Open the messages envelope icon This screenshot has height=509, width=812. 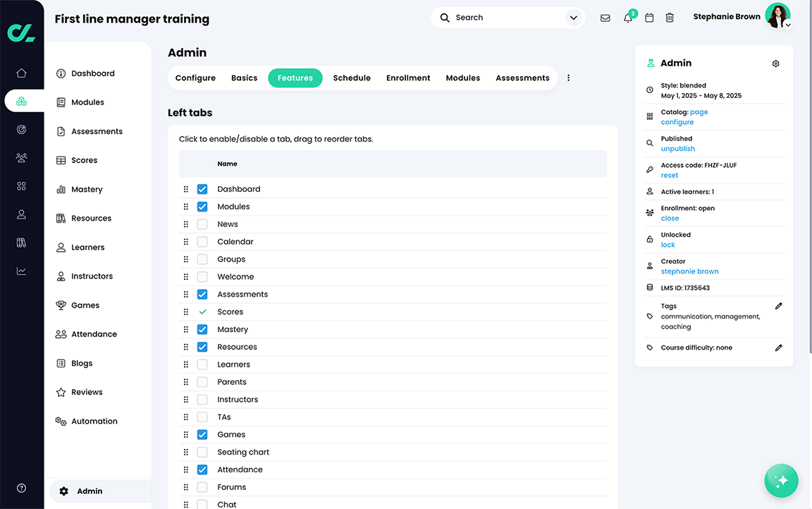click(605, 18)
